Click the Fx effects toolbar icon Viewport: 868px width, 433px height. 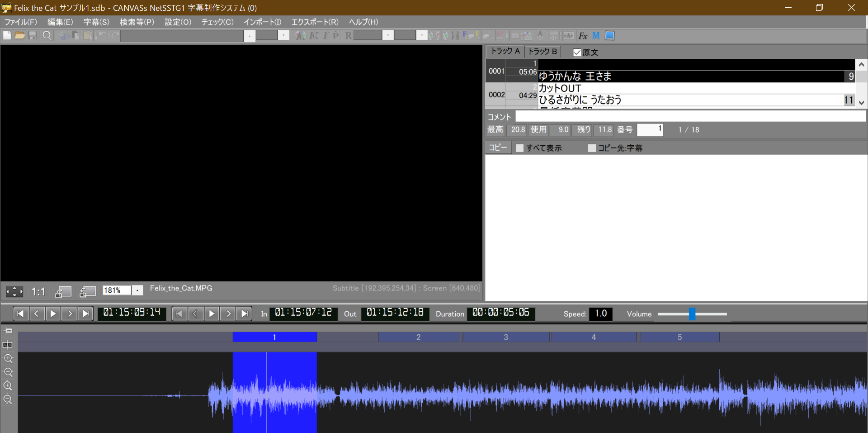click(x=583, y=36)
